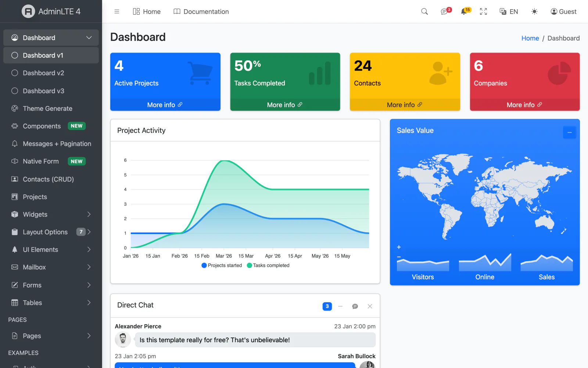Select Dashboard v2 in sidebar

[51, 73]
